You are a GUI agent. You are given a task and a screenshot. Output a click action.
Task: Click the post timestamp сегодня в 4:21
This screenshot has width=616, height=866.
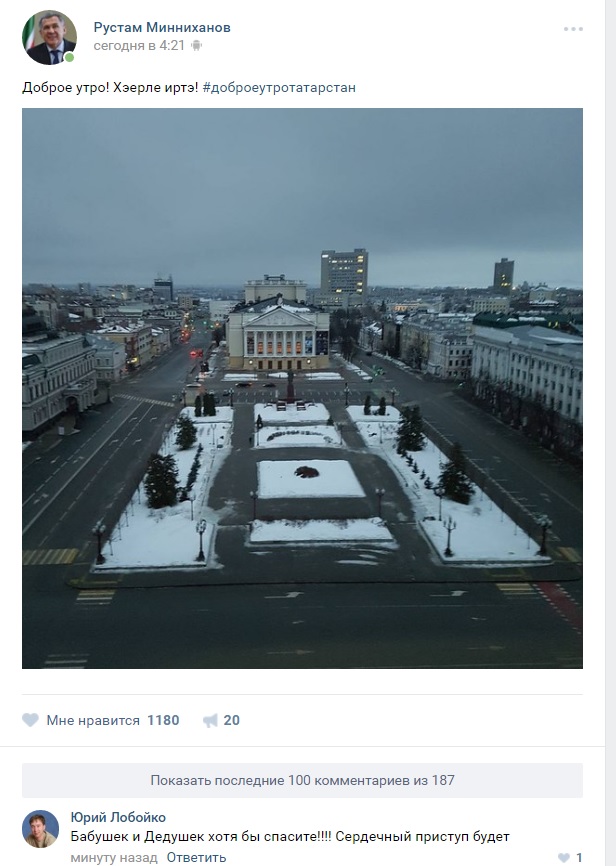click(139, 46)
